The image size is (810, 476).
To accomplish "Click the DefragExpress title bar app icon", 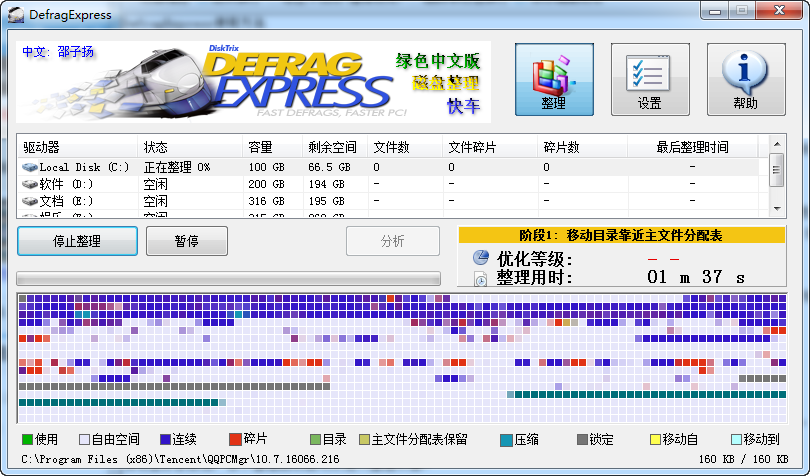I will pos(16,14).
